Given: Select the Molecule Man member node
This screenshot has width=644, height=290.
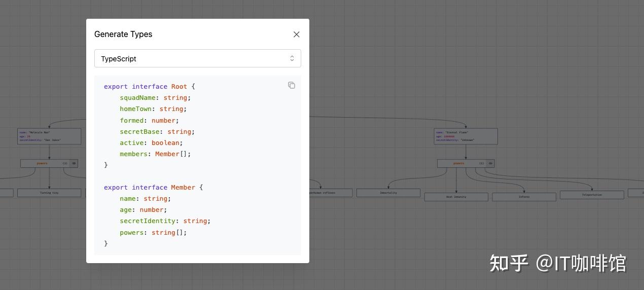Looking at the screenshot, I should tap(49, 136).
